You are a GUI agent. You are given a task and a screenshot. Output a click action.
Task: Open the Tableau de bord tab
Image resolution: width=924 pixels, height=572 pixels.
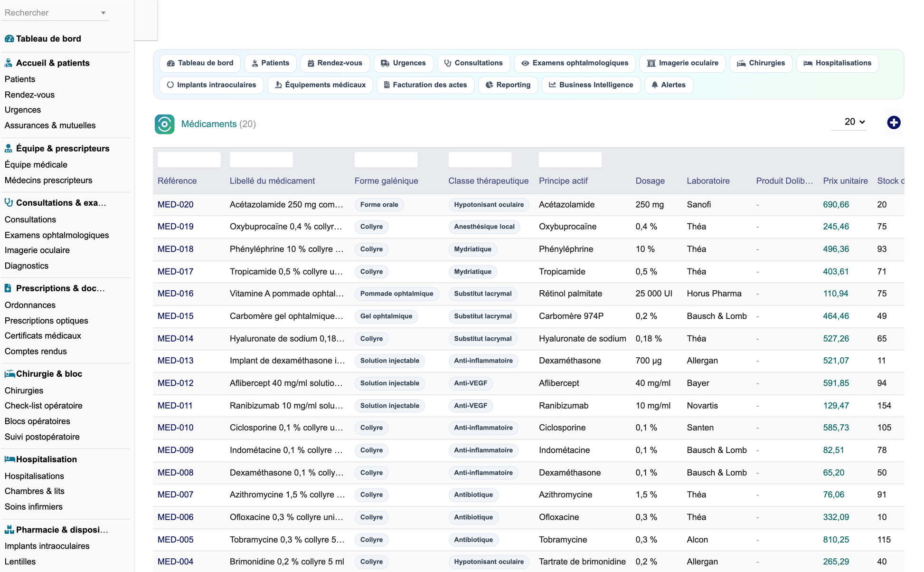click(x=200, y=63)
